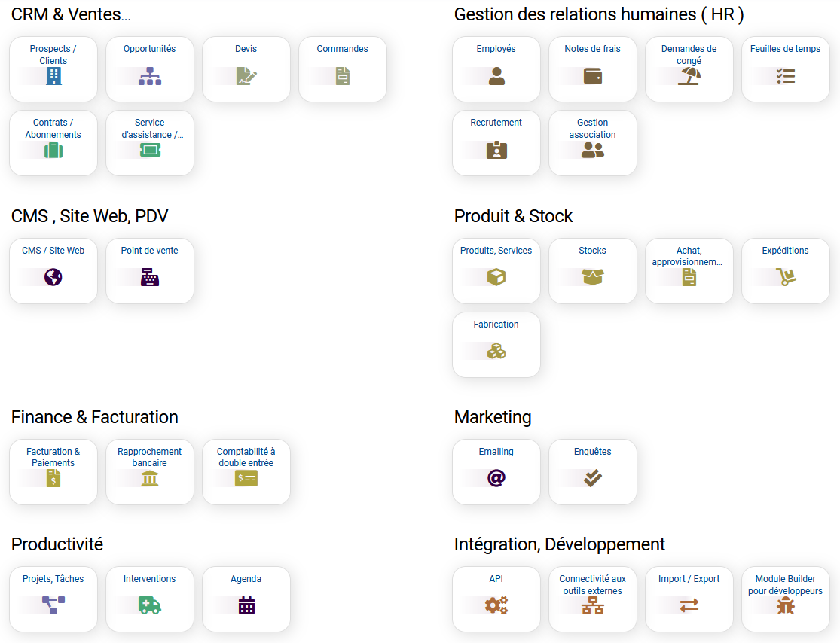Click the Interventions ambulance icon
The width and height of the screenshot is (840, 643).
pyautogui.click(x=150, y=605)
